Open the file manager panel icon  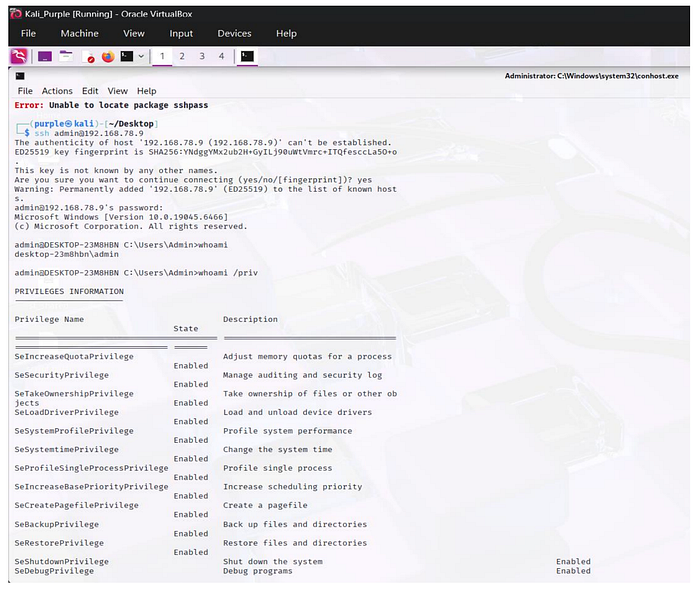click(66, 56)
